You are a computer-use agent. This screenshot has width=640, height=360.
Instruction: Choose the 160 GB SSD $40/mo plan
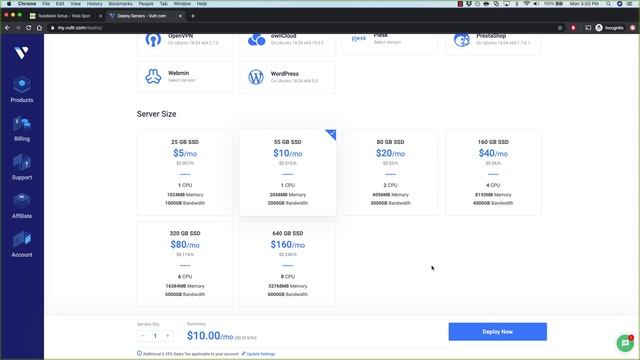pyautogui.click(x=493, y=172)
